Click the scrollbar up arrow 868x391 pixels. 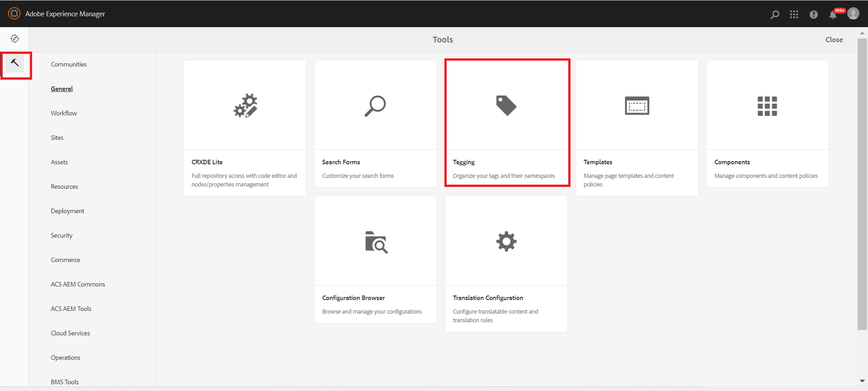pos(862,33)
